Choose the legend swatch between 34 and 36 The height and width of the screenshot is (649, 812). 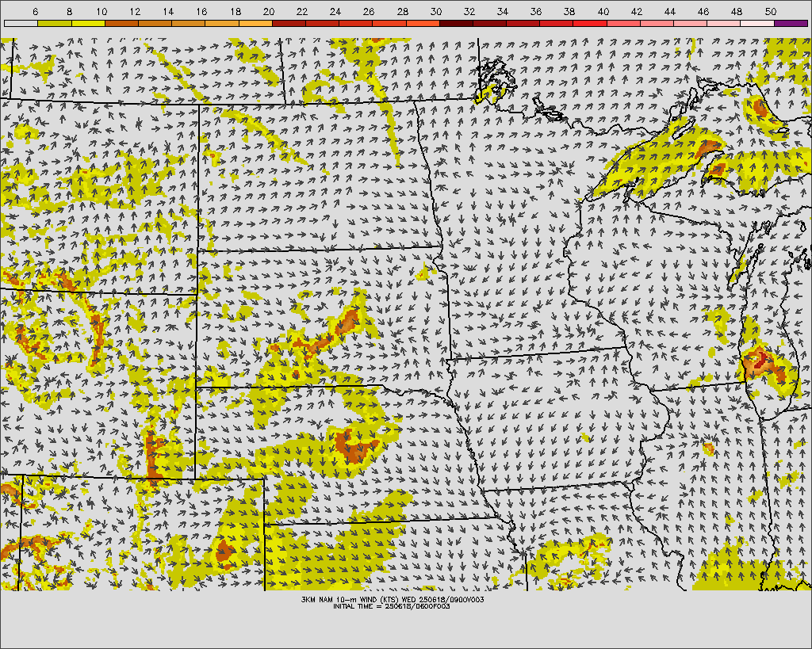pos(523,23)
